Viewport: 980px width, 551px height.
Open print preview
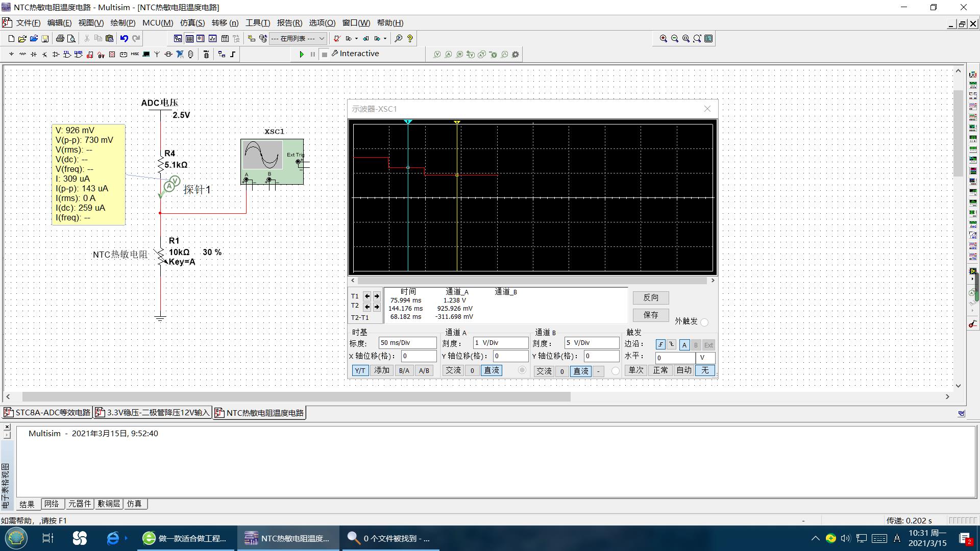71,38
